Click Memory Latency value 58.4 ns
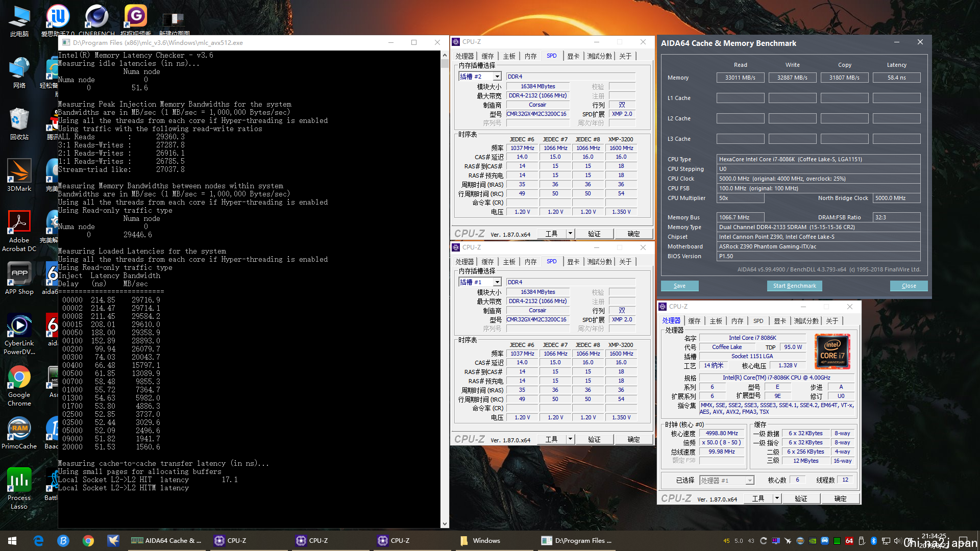Viewport: 980px width, 551px height. (896, 78)
